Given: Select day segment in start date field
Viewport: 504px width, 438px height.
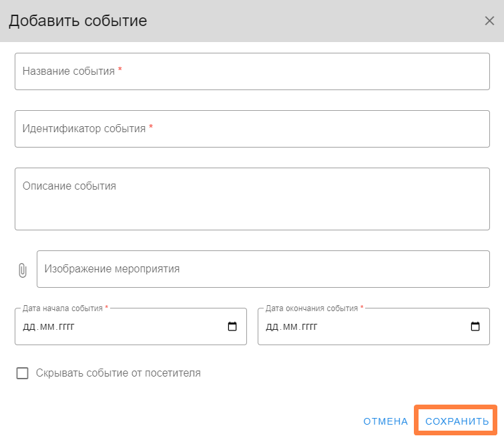Looking at the screenshot, I should [x=28, y=327].
